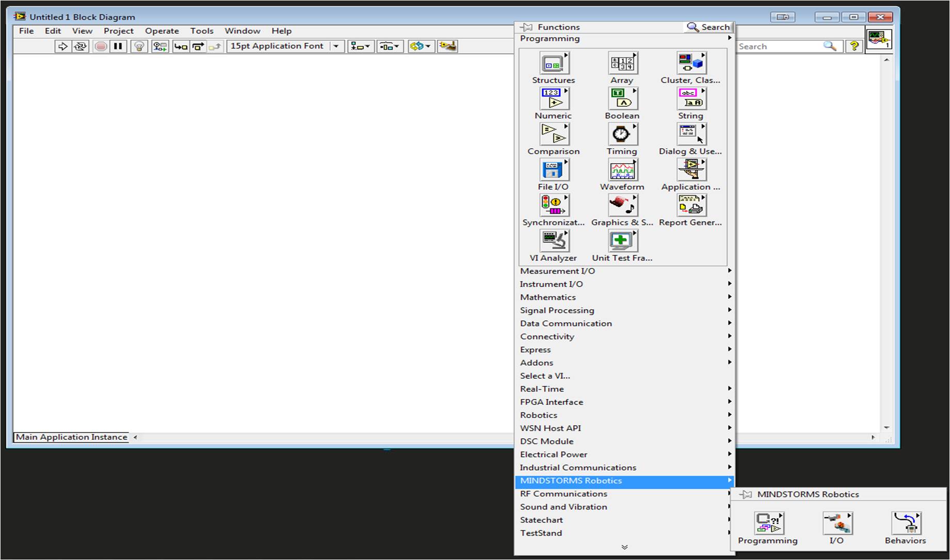950x560 pixels.
Task: Open the Boolean palette
Action: 622,99
